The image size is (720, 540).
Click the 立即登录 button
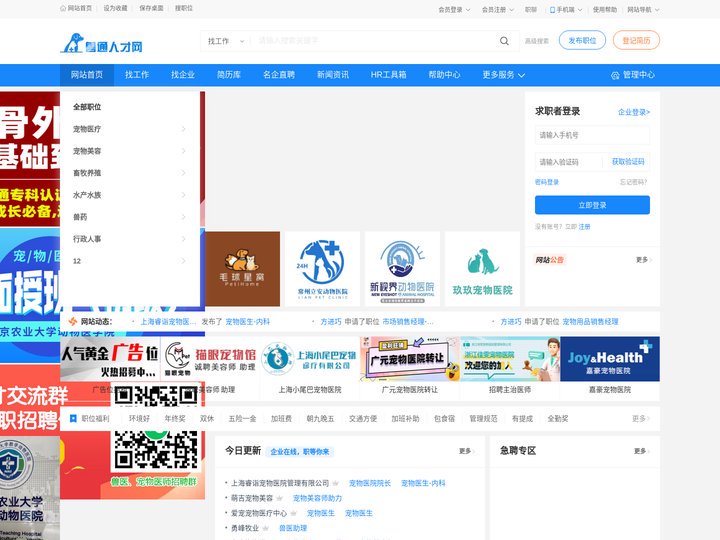(592, 205)
